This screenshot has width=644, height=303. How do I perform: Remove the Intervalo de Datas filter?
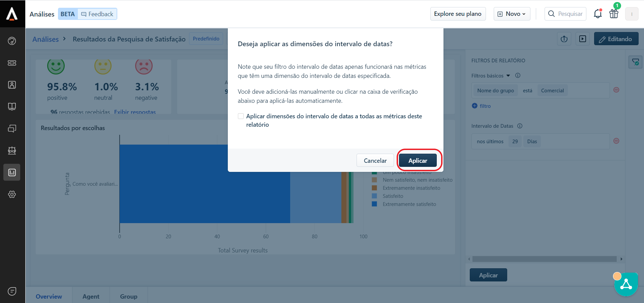(616, 141)
